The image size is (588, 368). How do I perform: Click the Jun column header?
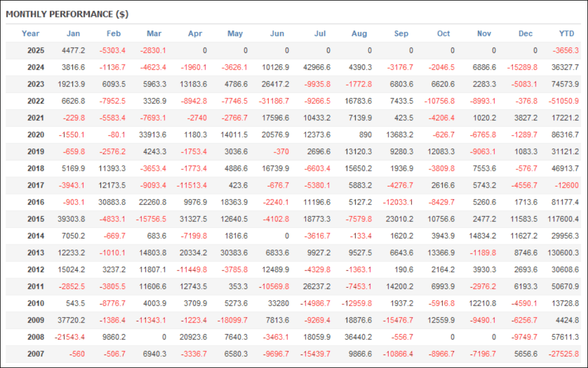point(277,33)
